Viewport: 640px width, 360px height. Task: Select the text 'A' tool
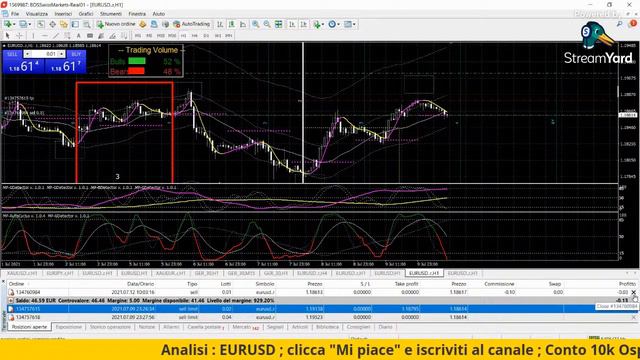click(x=78, y=36)
